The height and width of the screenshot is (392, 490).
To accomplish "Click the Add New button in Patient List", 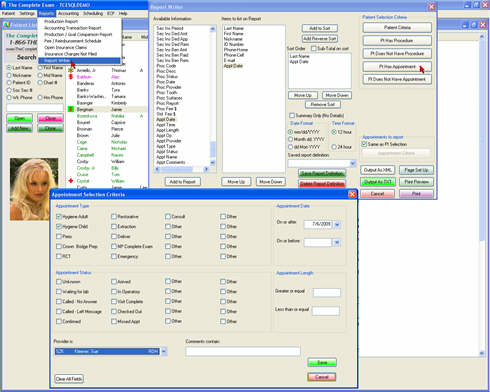I will coord(19,128).
